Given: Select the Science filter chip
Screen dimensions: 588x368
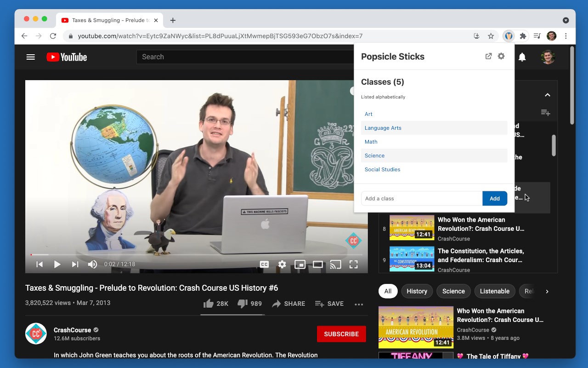Looking at the screenshot, I should click(453, 291).
